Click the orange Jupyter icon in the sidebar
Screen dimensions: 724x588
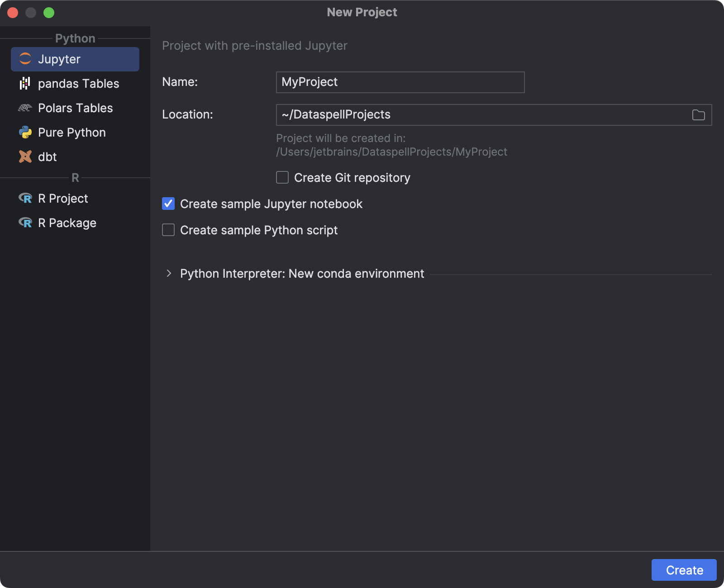pos(25,59)
